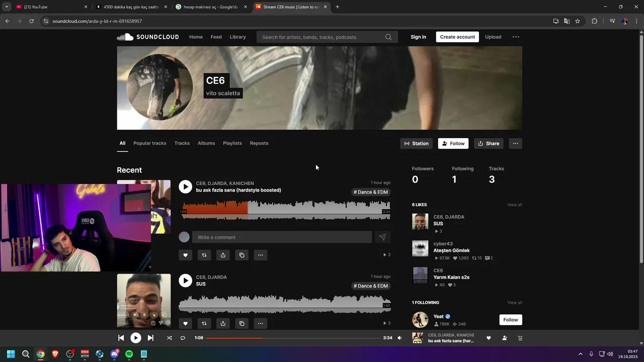This screenshot has width=644, height=362.
Task: Follow Yeat
Action: [x=511, y=320]
